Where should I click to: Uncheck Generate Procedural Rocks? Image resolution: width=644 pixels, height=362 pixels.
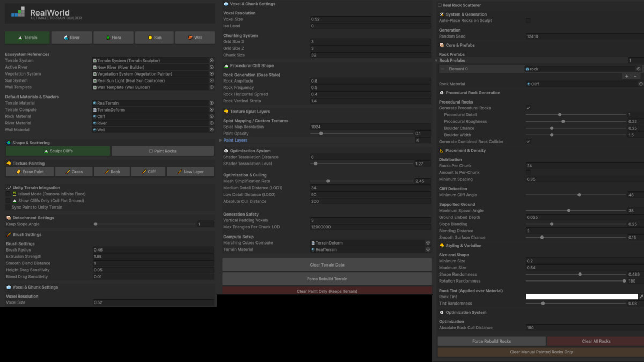(x=529, y=108)
